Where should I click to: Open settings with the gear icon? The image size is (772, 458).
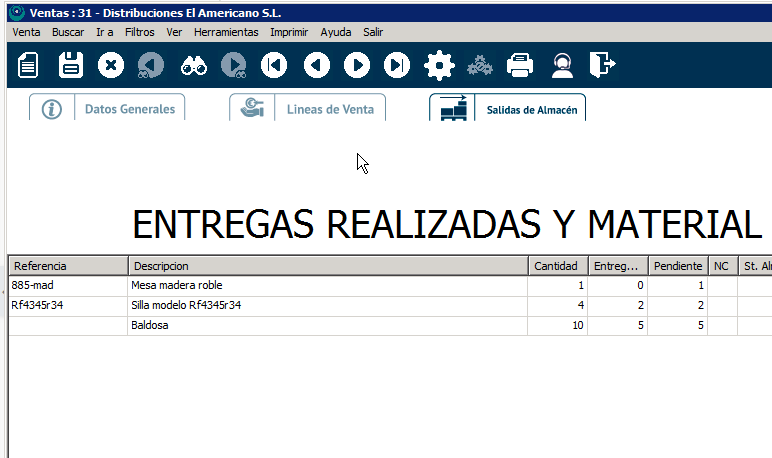[439, 66]
